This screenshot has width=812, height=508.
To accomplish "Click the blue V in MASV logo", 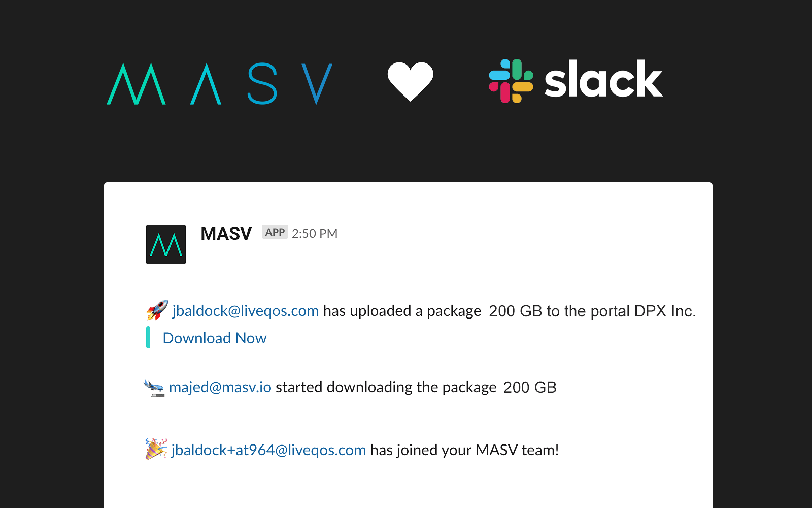I will [317, 84].
